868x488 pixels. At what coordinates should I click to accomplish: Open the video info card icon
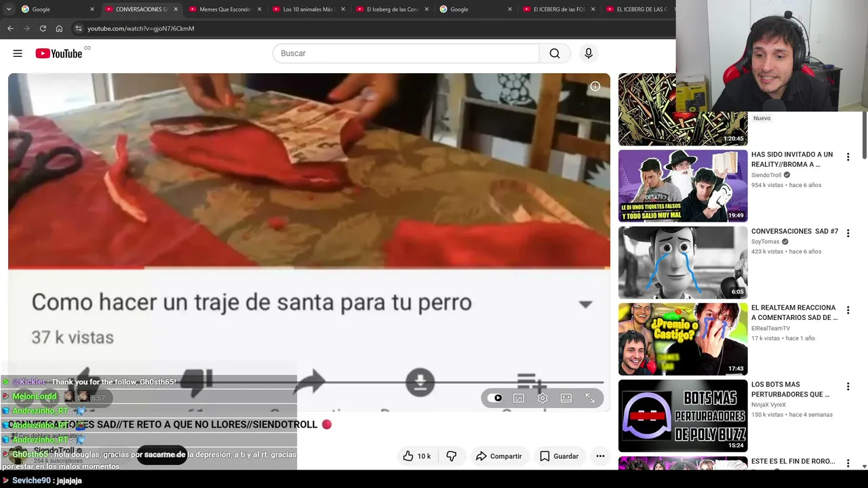(x=595, y=86)
